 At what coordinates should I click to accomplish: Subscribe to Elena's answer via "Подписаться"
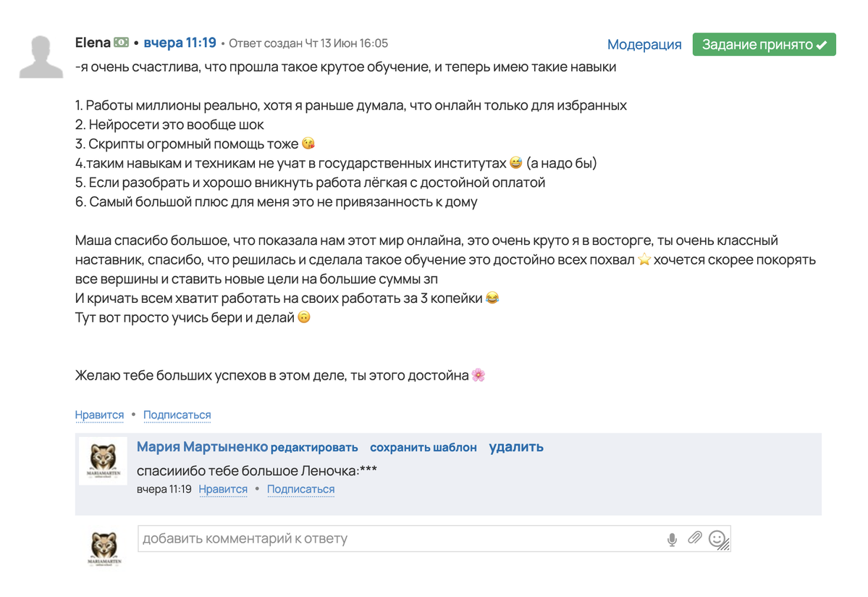(177, 415)
